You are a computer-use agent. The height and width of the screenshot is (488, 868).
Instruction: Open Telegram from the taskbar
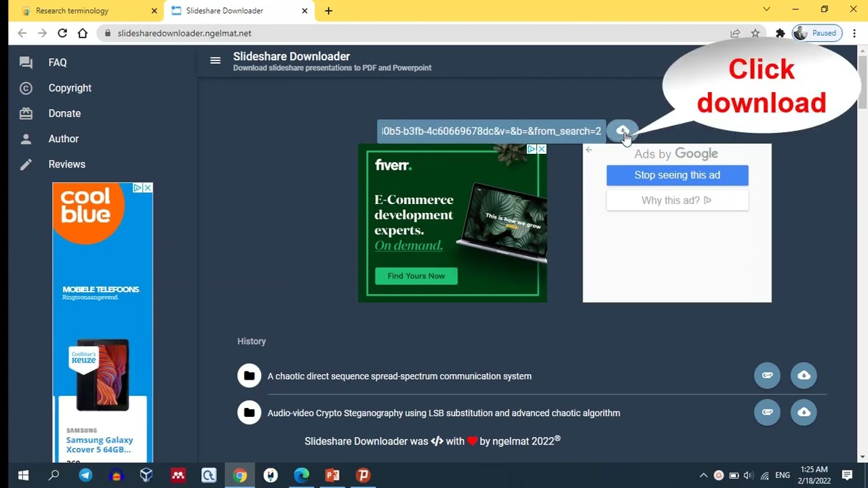(x=85, y=475)
